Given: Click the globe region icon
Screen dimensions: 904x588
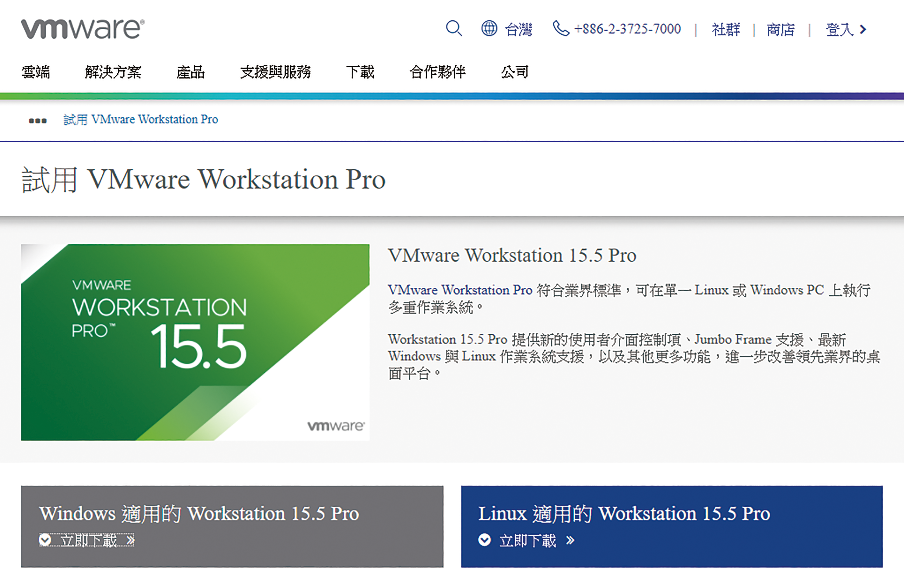Looking at the screenshot, I should tap(489, 28).
